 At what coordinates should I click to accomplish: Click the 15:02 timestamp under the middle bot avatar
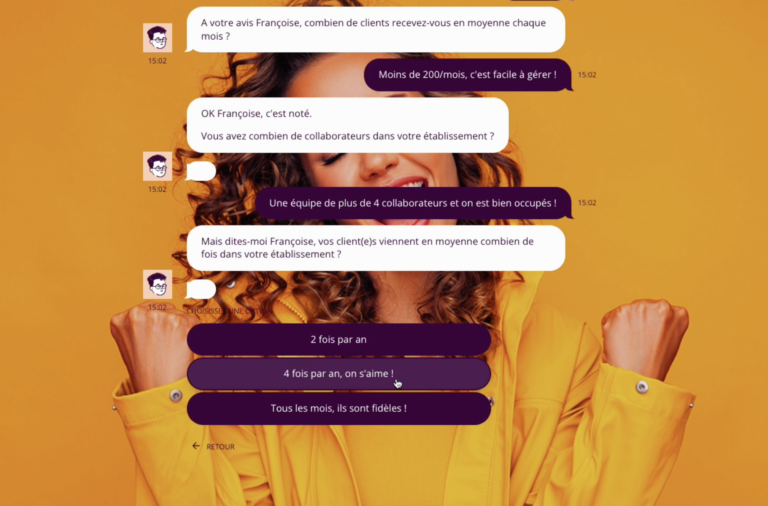pyautogui.click(x=157, y=190)
